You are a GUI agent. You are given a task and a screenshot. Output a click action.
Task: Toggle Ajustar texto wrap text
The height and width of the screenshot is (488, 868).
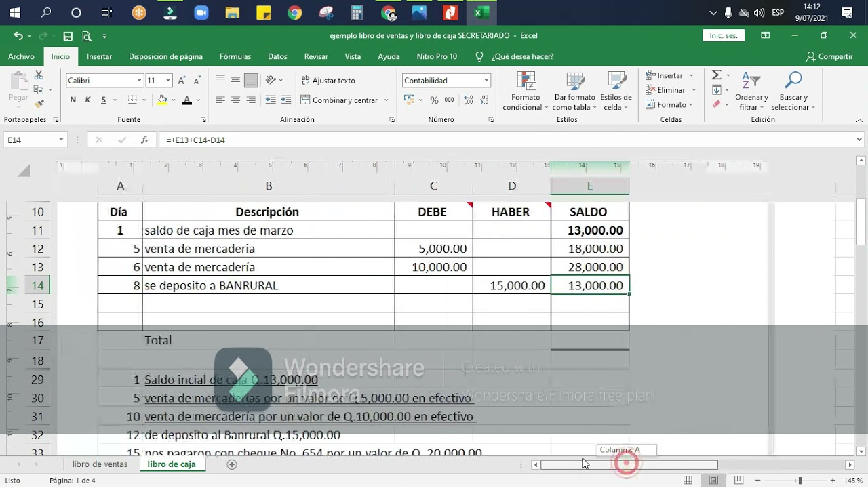tap(328, 81)
